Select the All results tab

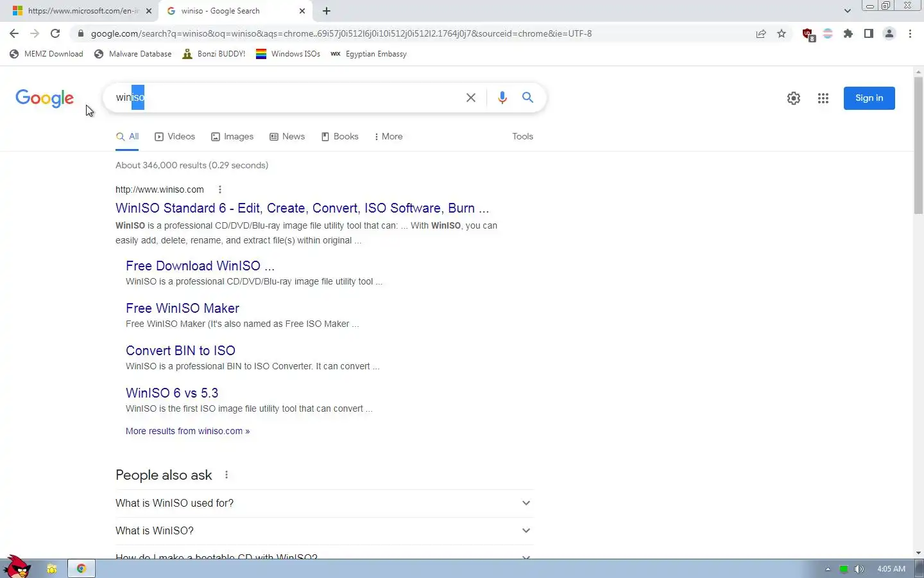coord(127,136)
